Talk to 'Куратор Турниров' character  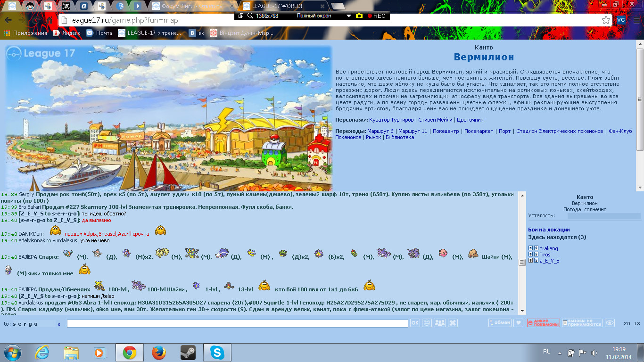[391, 120]
